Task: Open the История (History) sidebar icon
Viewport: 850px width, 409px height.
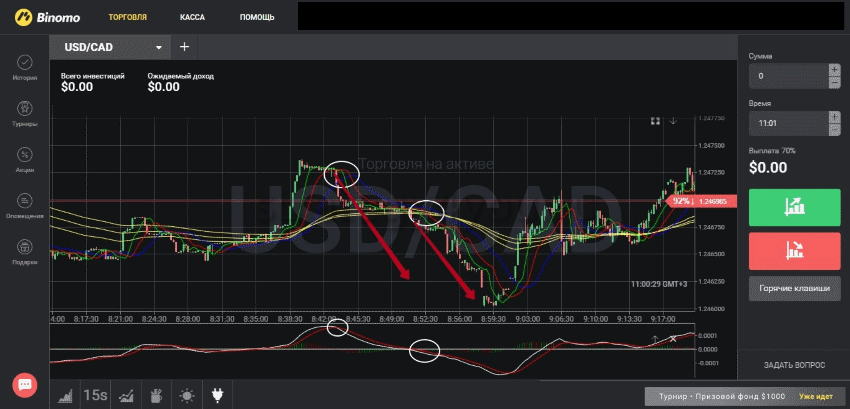Action: pos(25,65)
